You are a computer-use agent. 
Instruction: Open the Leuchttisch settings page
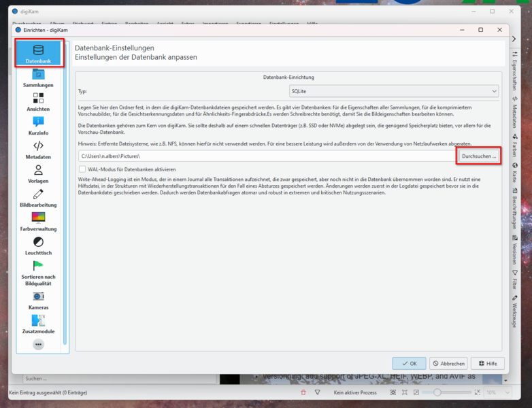[38, 246]
